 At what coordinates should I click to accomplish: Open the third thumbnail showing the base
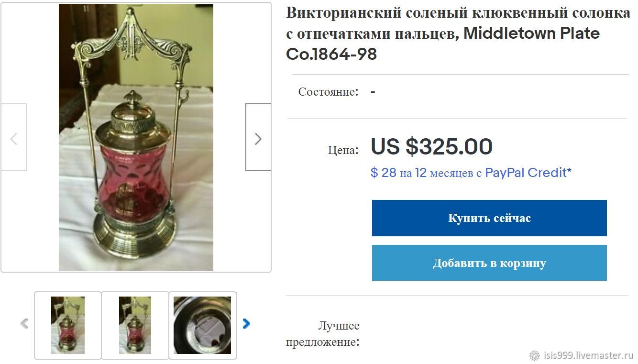[203, 325]
